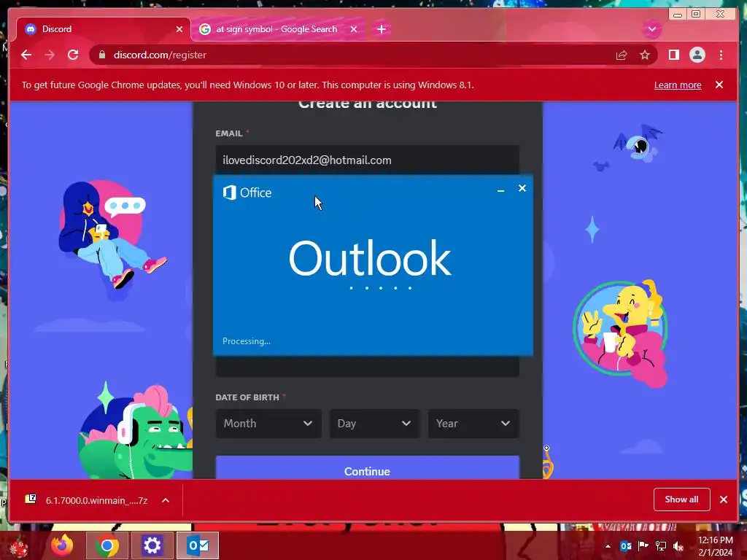Open Firefox from the taskbar
Image resolution: width=747 pixels, height=560 pixels.
(62, 545)
